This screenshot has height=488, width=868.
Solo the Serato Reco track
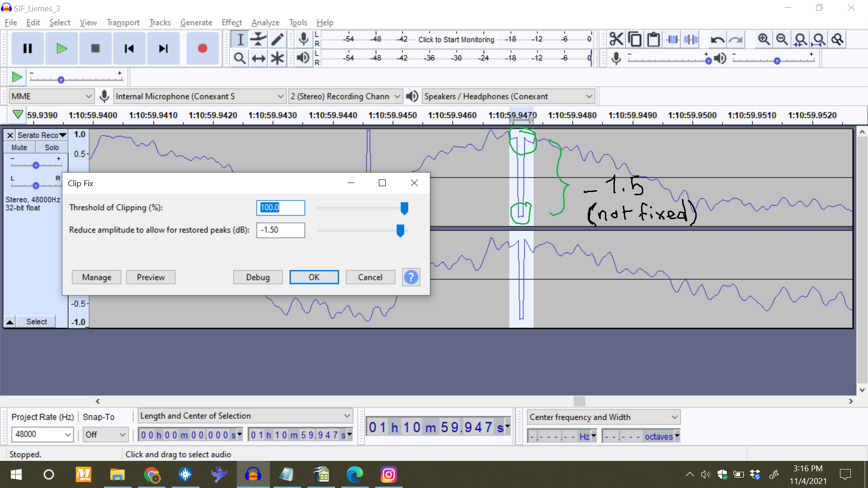51,147
